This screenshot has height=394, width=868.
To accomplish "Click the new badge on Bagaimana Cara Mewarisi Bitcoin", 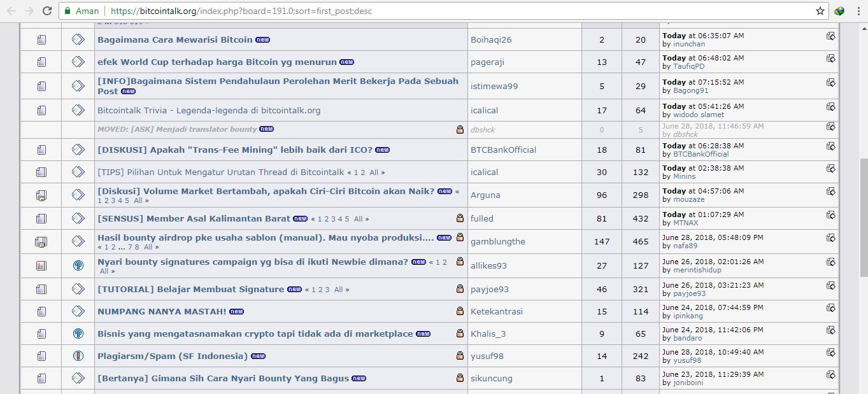I will (x=262, y=40).
